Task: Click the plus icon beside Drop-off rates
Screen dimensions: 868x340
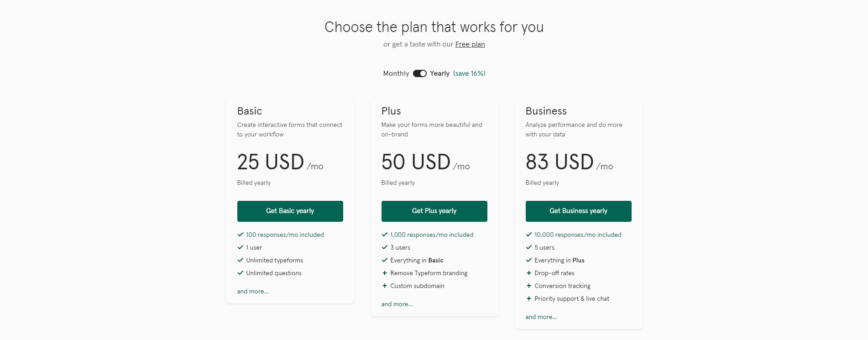Action: 529,273
